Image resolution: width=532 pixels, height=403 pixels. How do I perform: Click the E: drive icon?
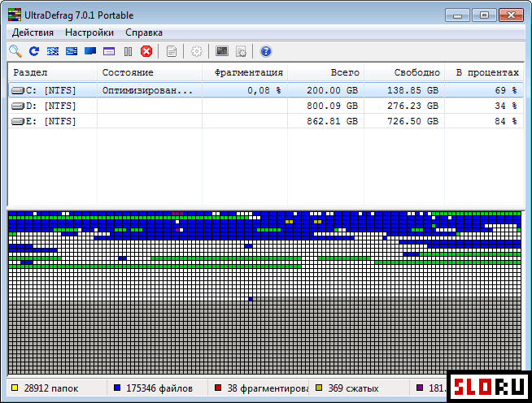click(x=18, y=121)
